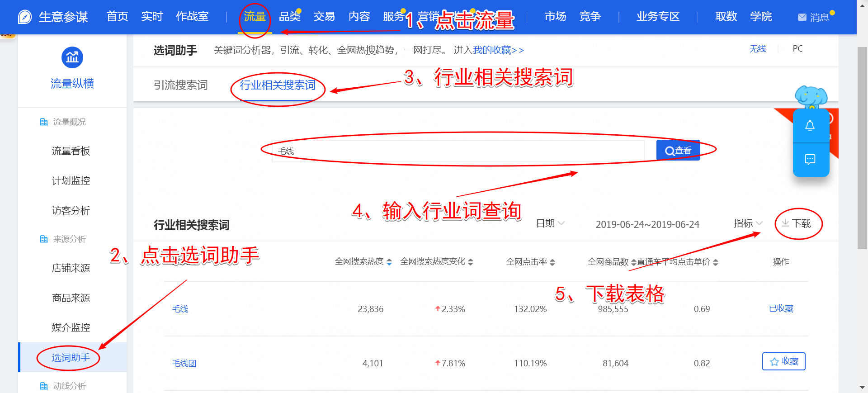The height and width of the screenshot is (393, 868).
Task: Open the 市场 top menu
Action: [x=556, y=17]
